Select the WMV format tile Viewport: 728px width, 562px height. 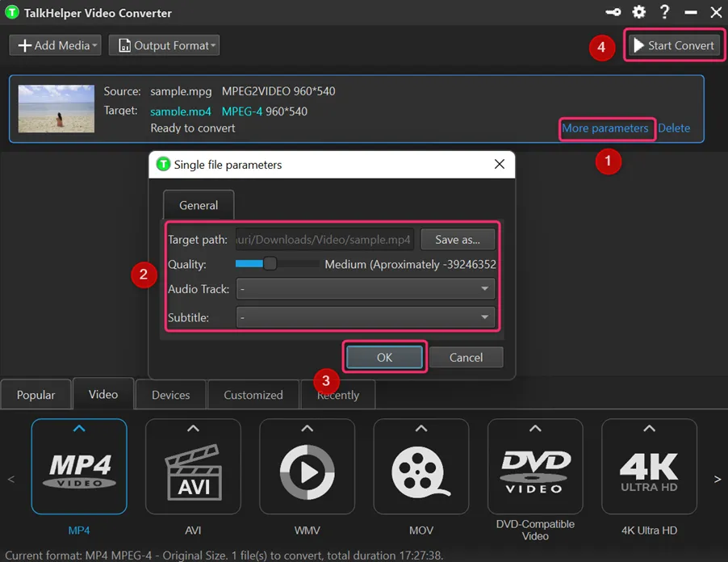[307, 467]
